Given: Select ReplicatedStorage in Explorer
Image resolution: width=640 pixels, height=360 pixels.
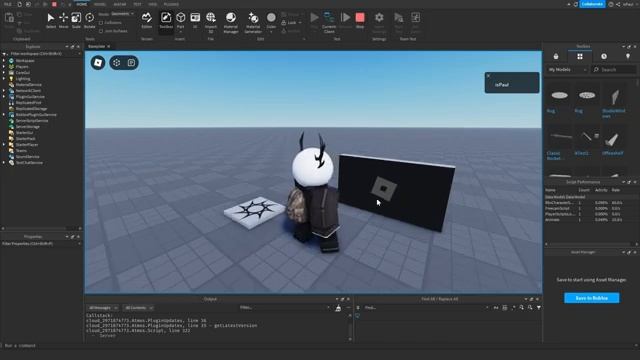Looking at the screenshot, I should tap(31, 109).
